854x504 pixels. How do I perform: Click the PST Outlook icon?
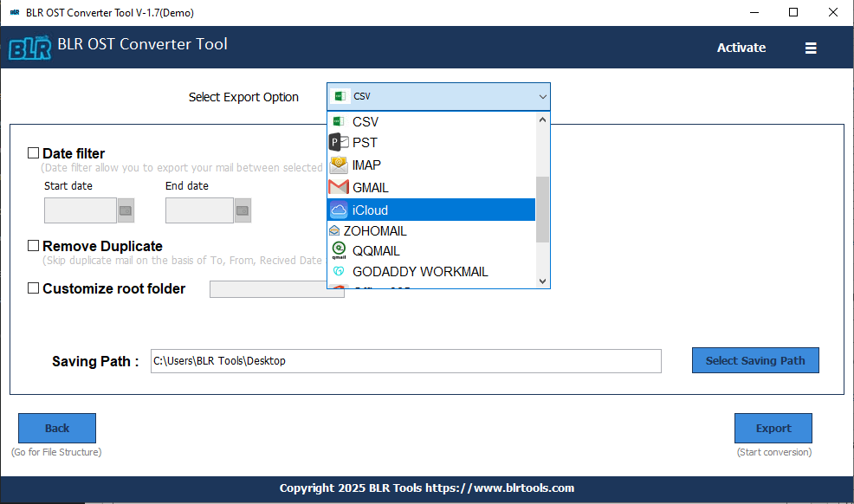point(339,143)
